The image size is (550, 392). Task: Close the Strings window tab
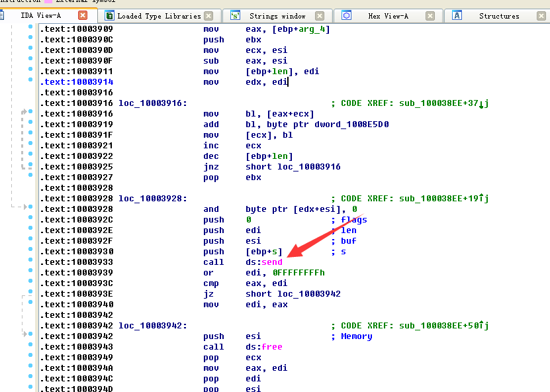[320, 16]
